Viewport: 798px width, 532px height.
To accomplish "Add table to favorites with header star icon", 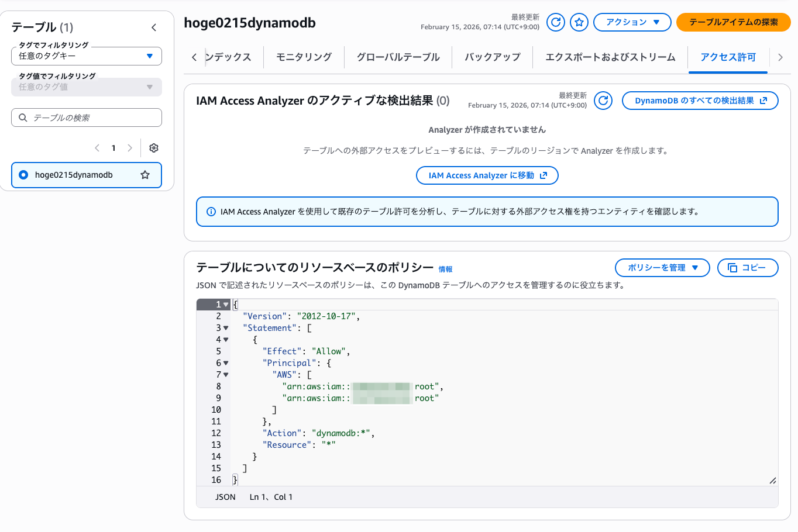I will (x=579, y=22).
